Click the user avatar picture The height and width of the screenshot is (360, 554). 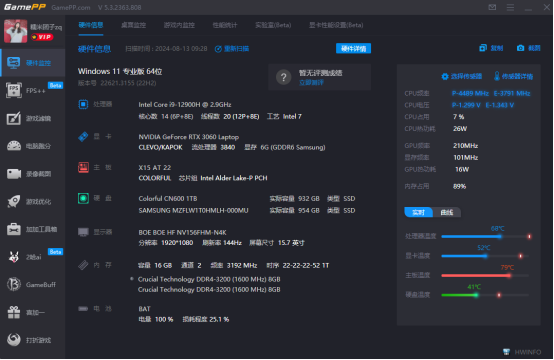[x=15, y=31]
